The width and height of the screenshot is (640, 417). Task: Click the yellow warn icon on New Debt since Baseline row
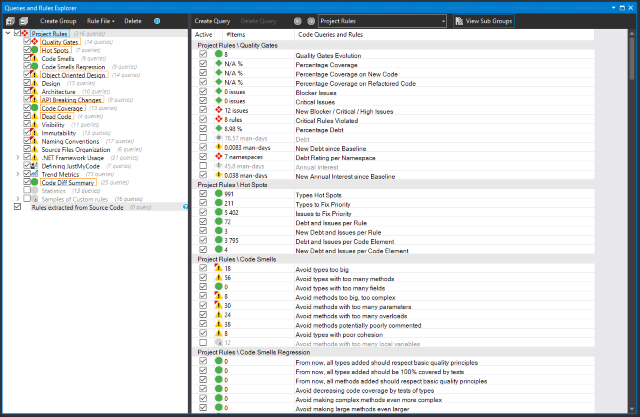(x=219, y=147)
